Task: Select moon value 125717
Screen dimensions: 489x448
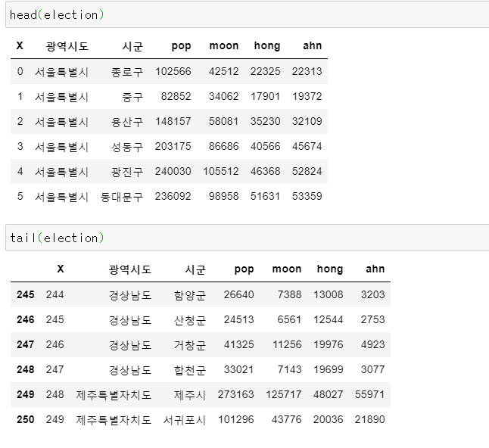Action: [283, 394]
